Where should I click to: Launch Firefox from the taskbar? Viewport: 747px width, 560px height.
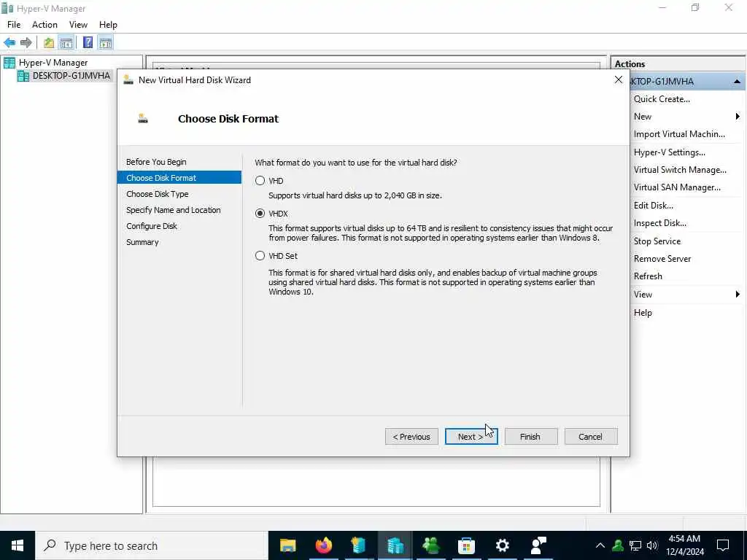tap(324, 545)
